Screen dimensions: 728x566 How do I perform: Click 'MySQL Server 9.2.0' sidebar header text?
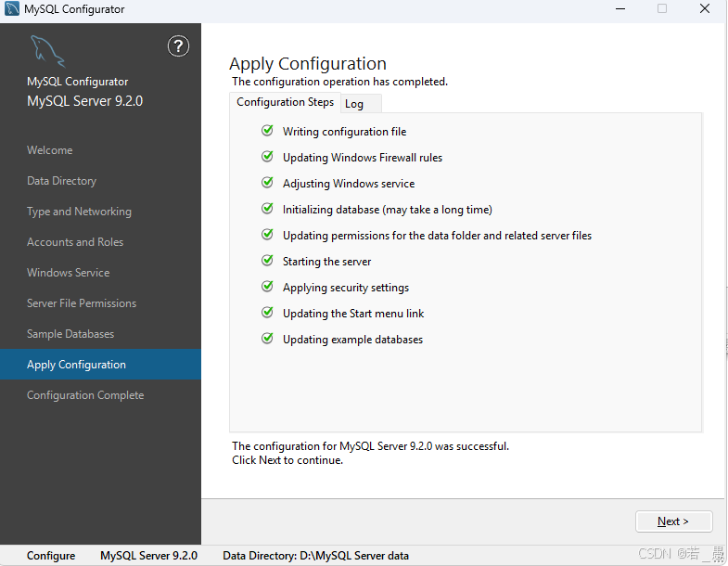point(84,101)
